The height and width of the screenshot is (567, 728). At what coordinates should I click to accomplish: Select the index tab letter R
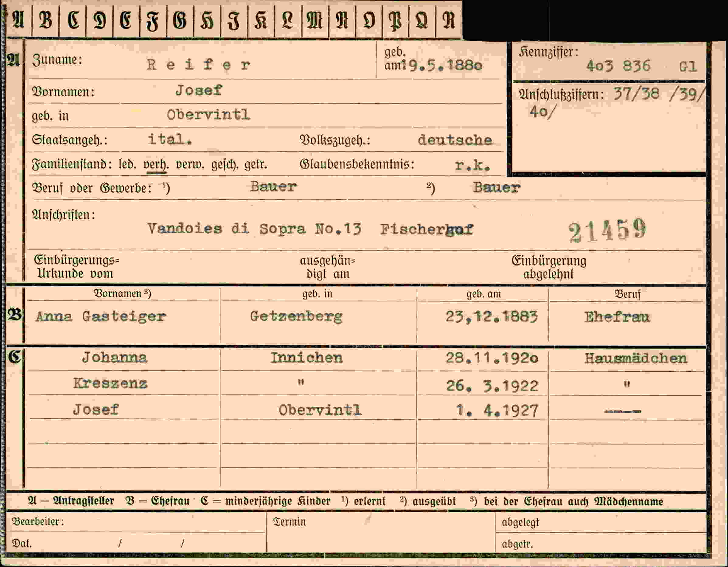click(x=449, y=21)
